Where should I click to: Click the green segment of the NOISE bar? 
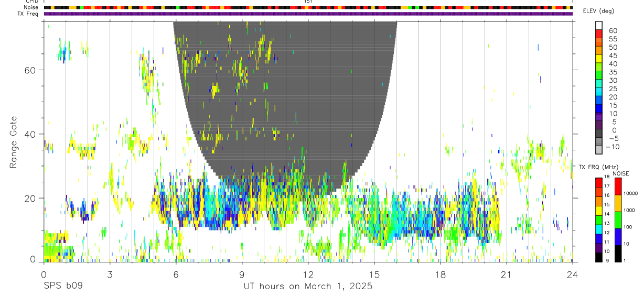618,220
